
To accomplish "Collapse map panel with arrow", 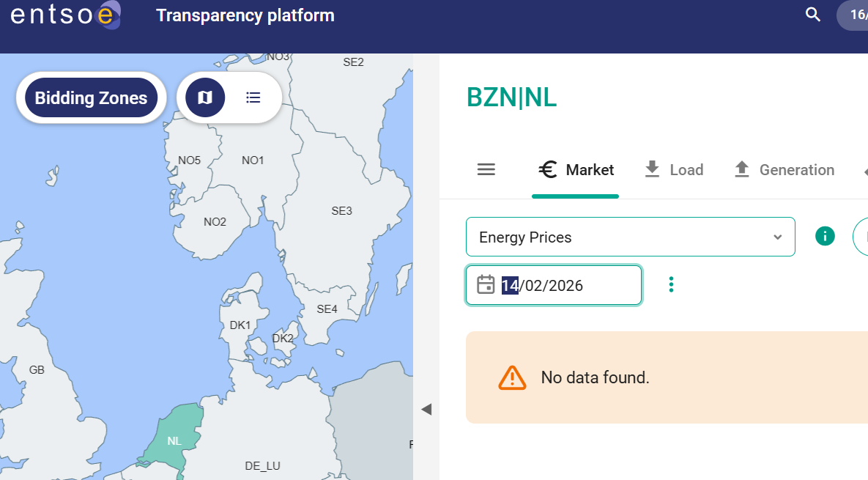I will 426,409.
